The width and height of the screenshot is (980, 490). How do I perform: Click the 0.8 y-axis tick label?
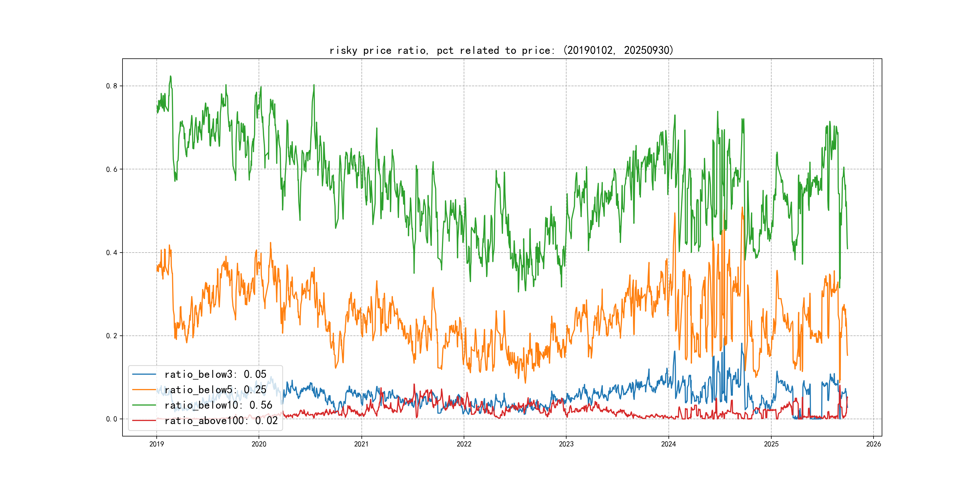tap(112, 86)
